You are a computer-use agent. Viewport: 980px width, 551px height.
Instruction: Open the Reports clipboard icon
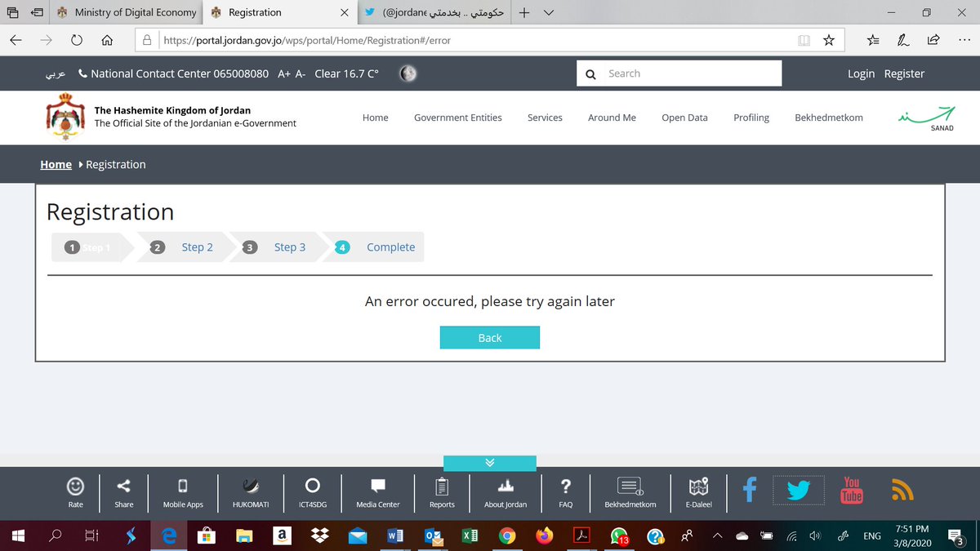pyautogui.click(x=442, y=487)
